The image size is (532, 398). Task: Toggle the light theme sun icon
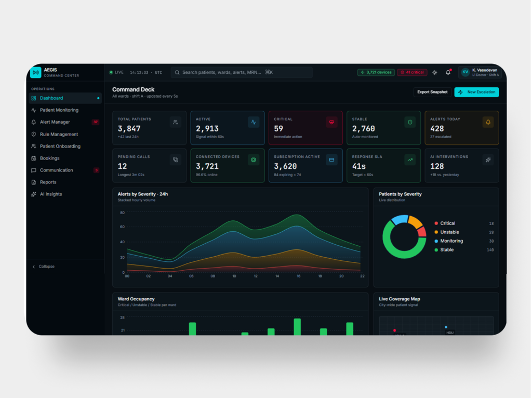tap(435, 72)
